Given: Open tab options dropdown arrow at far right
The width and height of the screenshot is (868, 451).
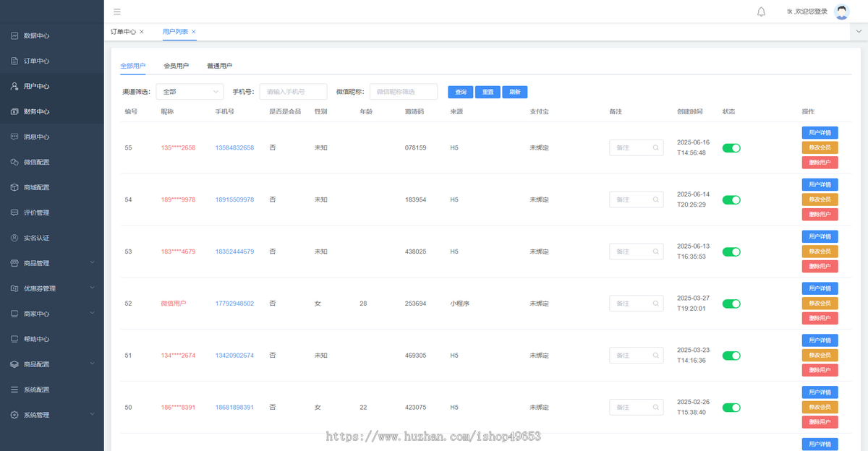Looking at the screenshot, I should point(859,32).
